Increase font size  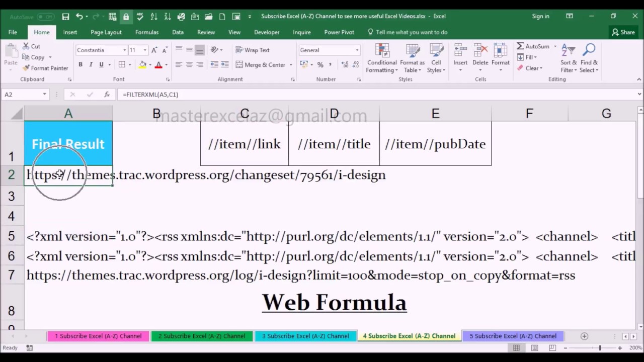click(x=154, y=50)
